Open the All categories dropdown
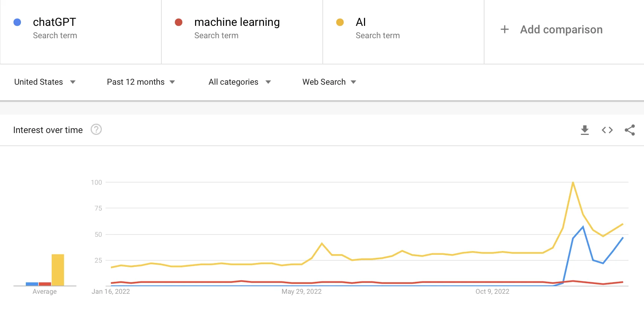The image size is (644, 314). click(x=240, y=82)
